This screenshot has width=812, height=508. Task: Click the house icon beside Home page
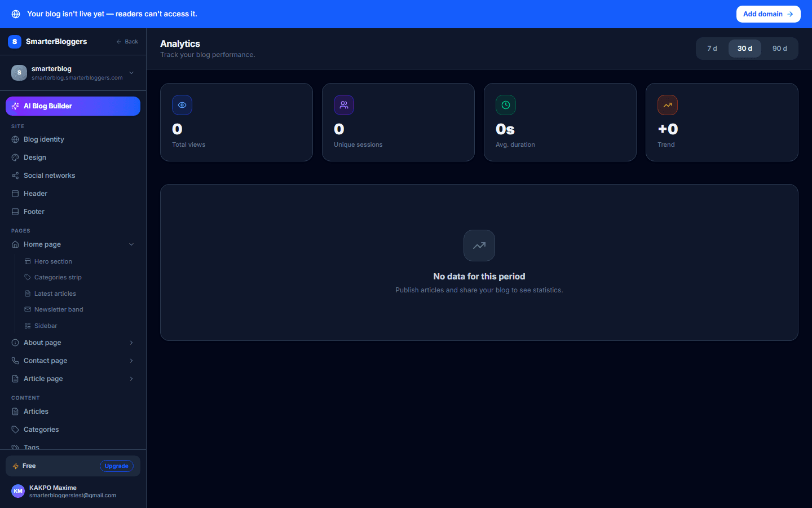15,244
